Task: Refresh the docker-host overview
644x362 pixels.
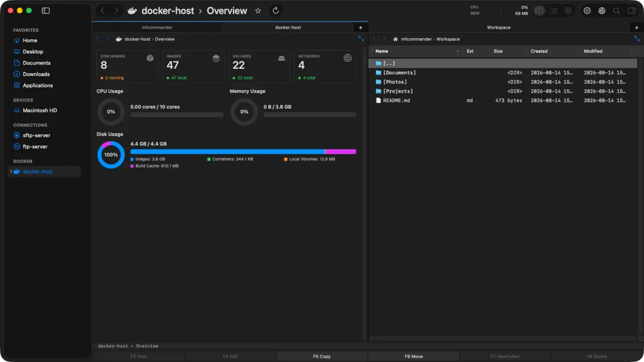Action: coord(276,11)
